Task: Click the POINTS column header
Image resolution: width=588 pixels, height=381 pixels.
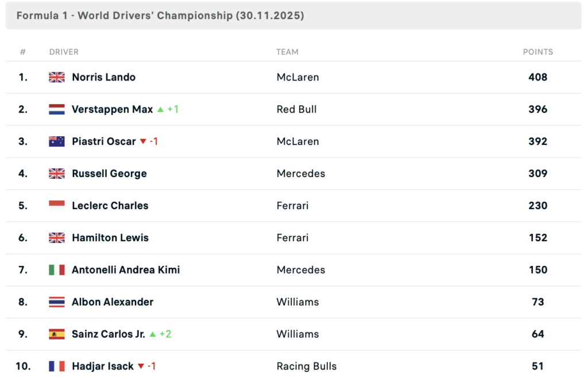Action: click(537, 52)
